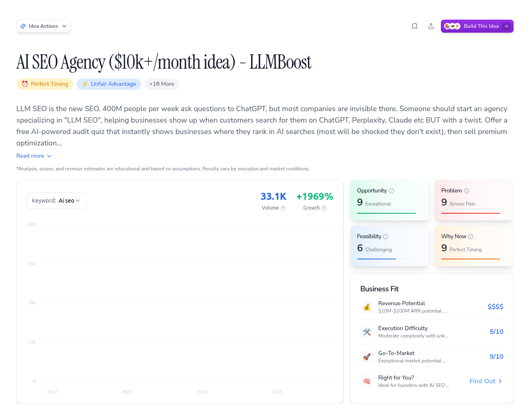Open the Keyword Ai seo selector

(56, 201)
